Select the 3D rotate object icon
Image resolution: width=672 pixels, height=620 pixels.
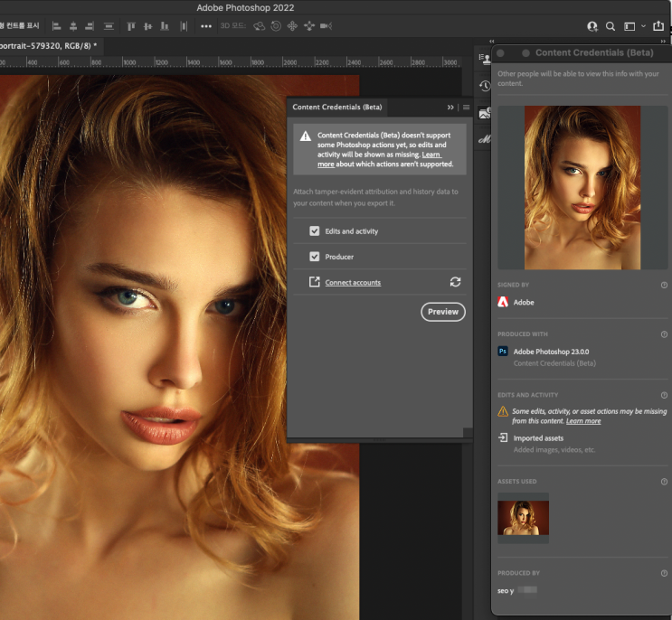259,26
